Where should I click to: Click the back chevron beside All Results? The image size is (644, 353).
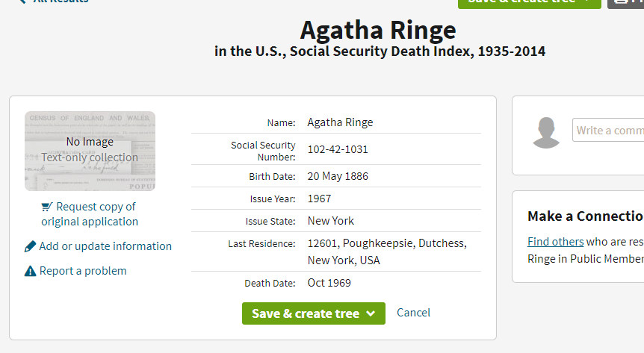tap(22, 1)
